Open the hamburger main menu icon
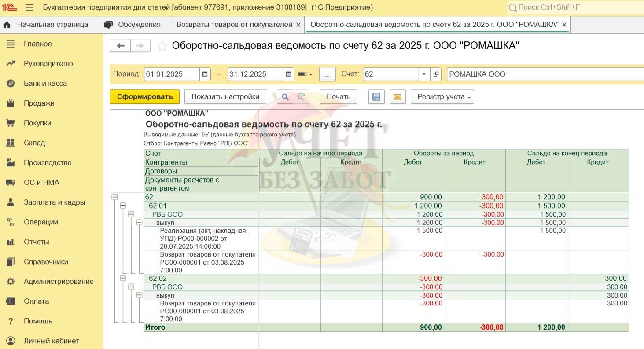Image resolution: width=644 pixels, height=349 pixels. [x=29, y=7]
